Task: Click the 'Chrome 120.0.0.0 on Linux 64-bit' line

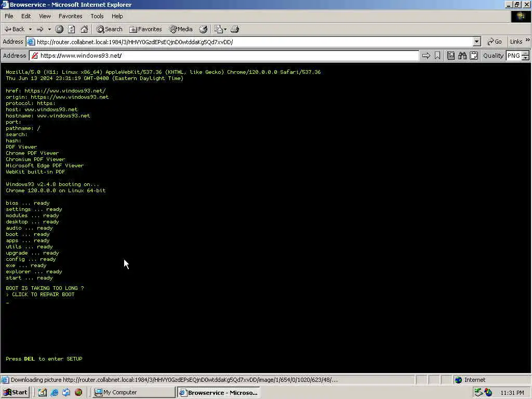Action: pos(56,191)
